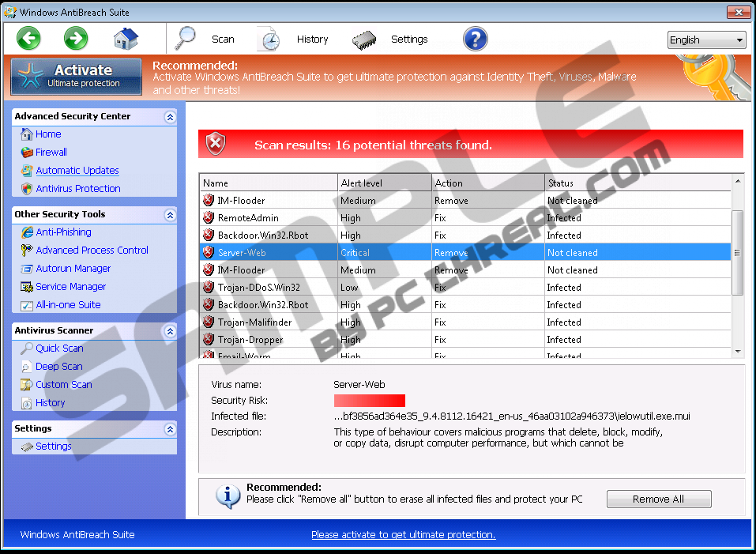Sort threats by Action column header
The image size is (756, 554).
click(x=488, y=183)
